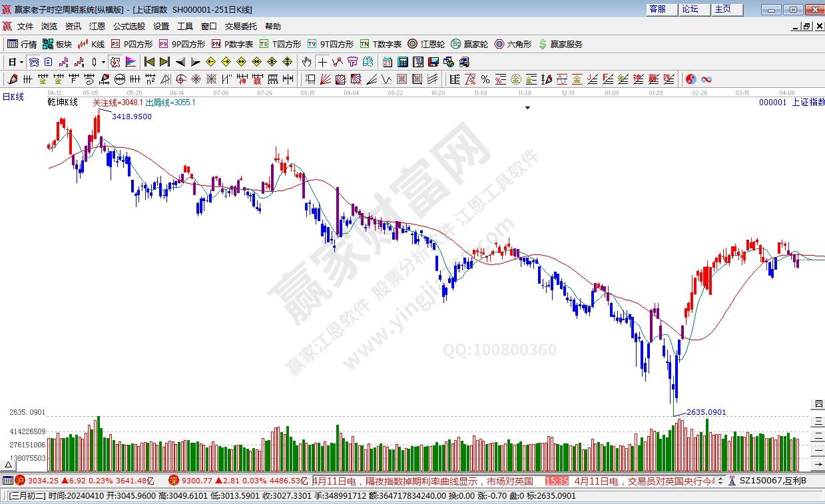Click the yin-yang taiji icon

coord(690,79)
